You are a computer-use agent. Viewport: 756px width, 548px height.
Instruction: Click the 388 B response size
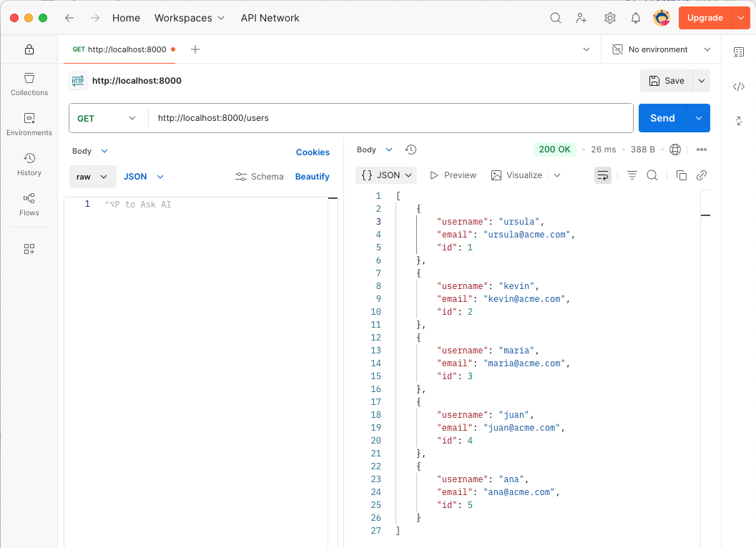click(643, 150)
